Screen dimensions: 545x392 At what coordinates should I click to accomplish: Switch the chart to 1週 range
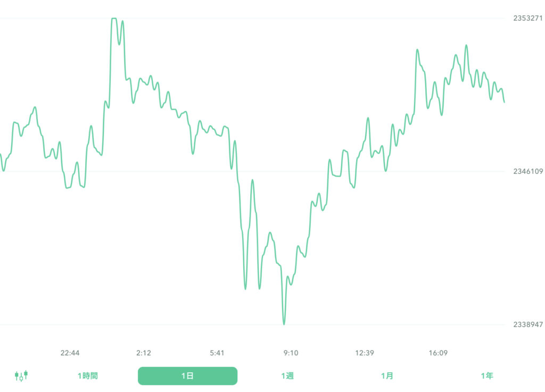[287, 376]
